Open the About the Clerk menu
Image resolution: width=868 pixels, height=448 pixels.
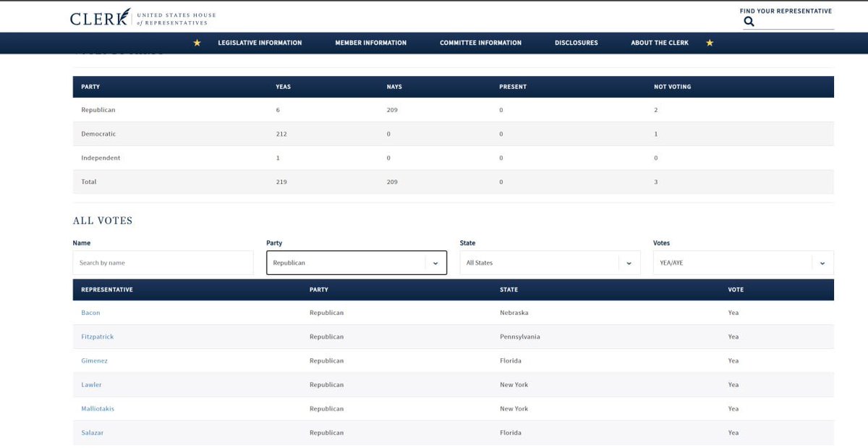click(x=660, y=43)
